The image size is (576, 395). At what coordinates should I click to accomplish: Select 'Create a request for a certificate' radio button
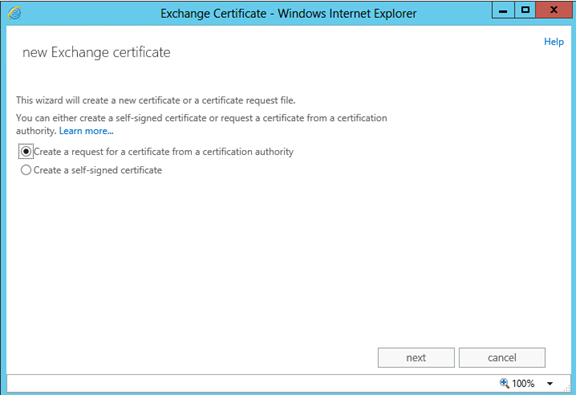[x=26, y=151]
